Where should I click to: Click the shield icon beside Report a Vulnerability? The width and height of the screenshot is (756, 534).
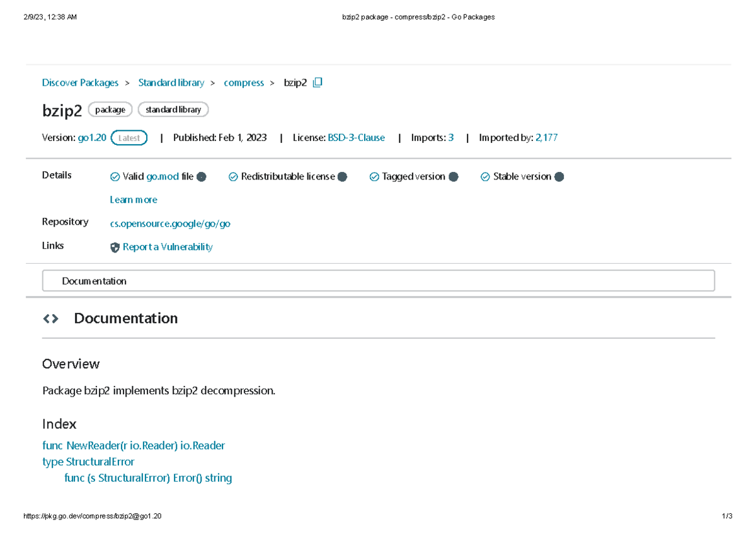[x=115, y=247]
